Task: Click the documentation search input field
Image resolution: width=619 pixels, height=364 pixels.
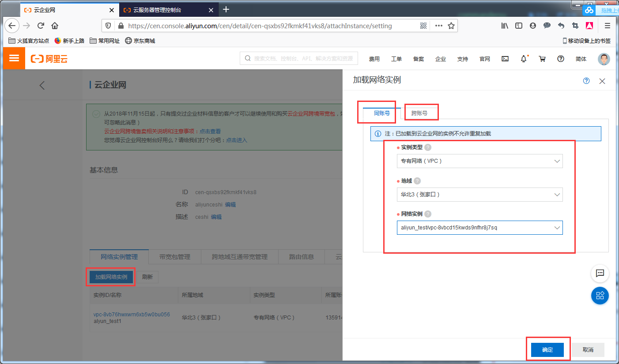Action: click(x=298, y=58)
